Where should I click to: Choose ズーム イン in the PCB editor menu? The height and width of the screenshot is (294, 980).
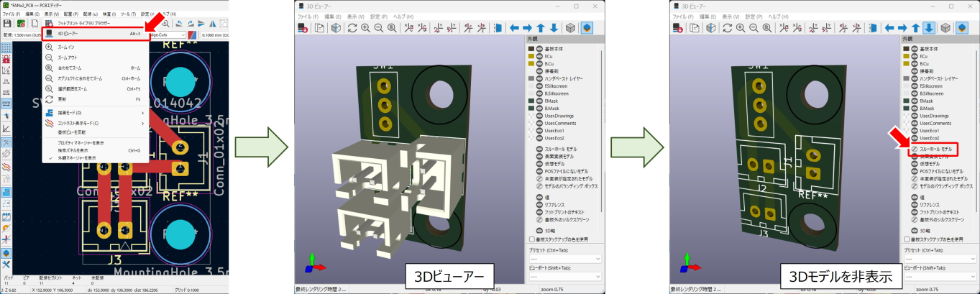66,47
